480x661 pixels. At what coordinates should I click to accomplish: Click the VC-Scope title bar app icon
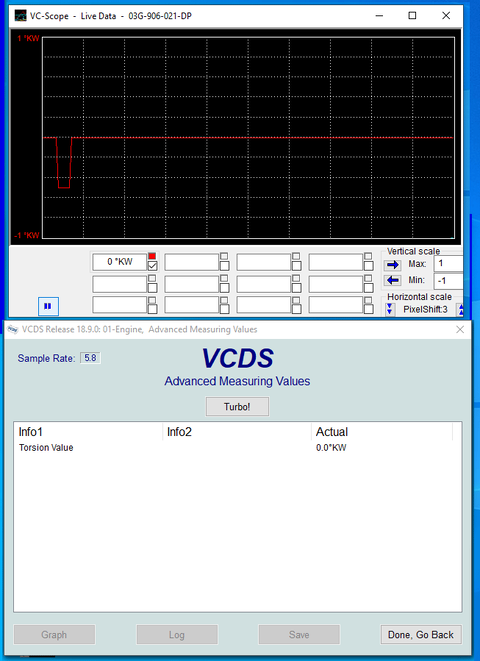click(20, 16)
